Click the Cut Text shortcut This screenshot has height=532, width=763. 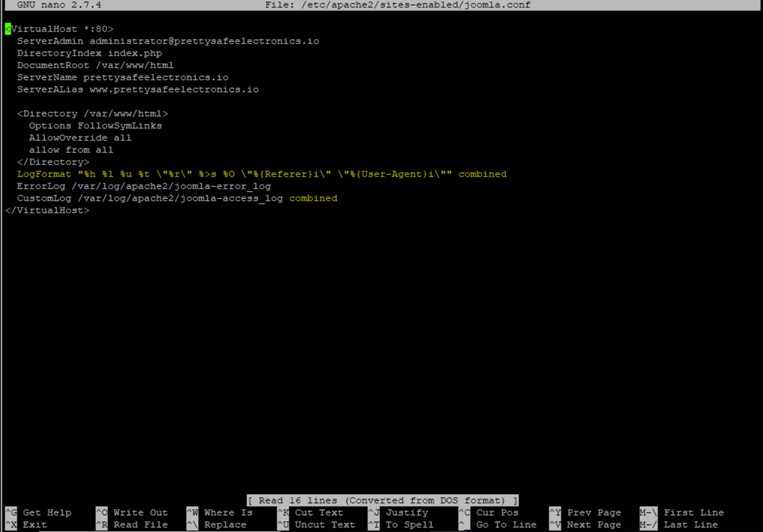click(x=318, y=513)
